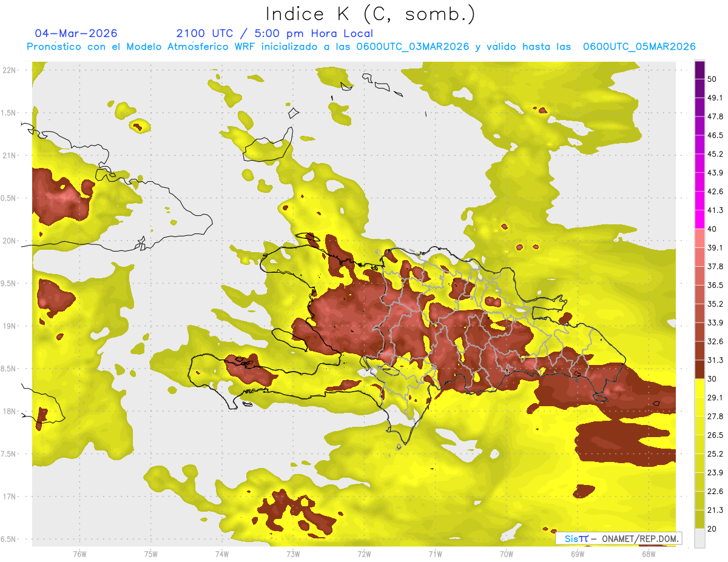Image resolution: width=728 pixels, height=562 pixels.
Task: Click the legend value 33.9
Action: pyautogui.click(x=715, y=323)
